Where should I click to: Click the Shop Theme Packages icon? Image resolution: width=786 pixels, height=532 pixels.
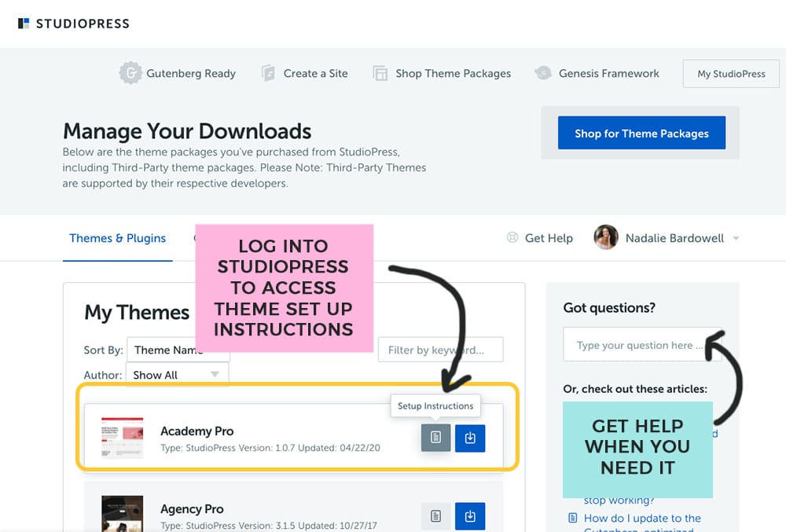coord(380,73)
